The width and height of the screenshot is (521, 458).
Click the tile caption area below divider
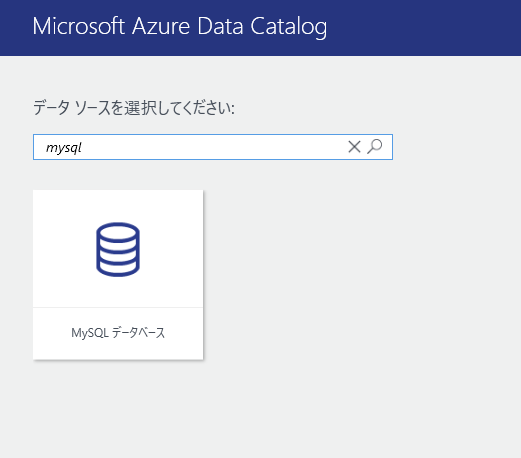point(118,334)
